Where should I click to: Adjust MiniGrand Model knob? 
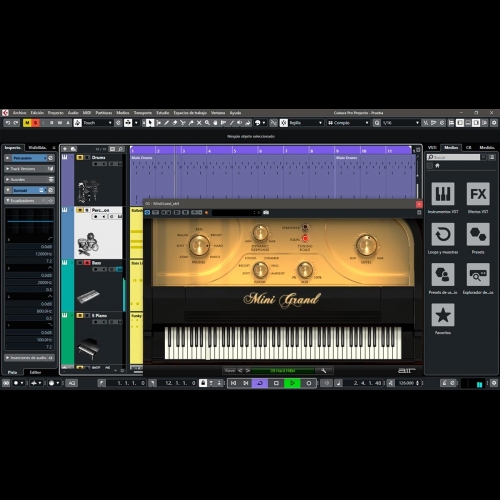point(199,245)
